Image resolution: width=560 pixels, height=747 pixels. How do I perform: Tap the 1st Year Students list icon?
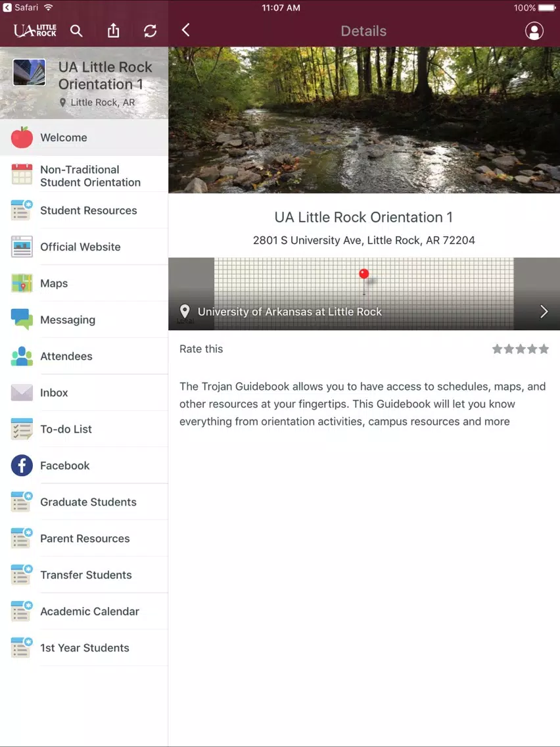pyautogui.click(x=22, y=648)
